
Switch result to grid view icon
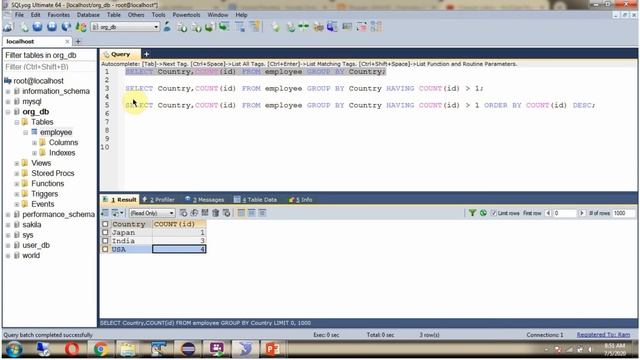[x=241, y=213]
